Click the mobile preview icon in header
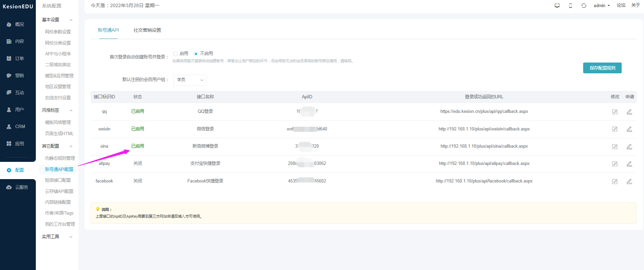 (x=570, y=6)
